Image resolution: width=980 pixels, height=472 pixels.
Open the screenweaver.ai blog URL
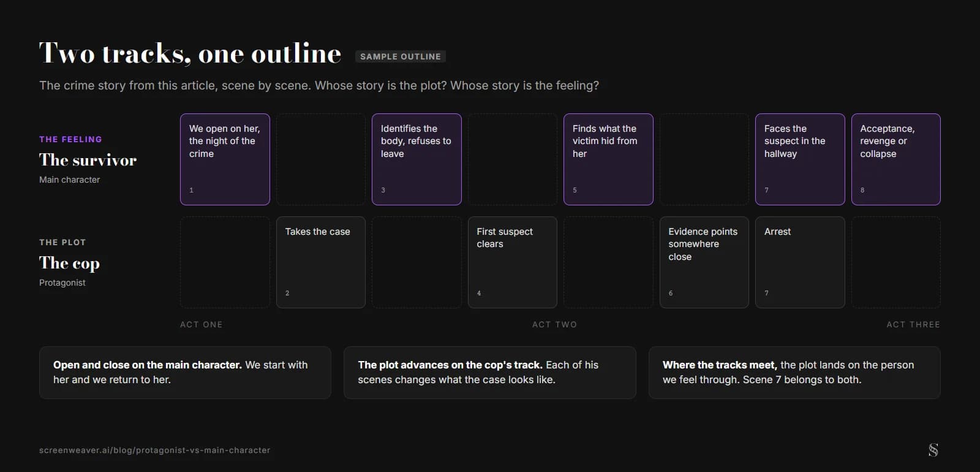154,450
